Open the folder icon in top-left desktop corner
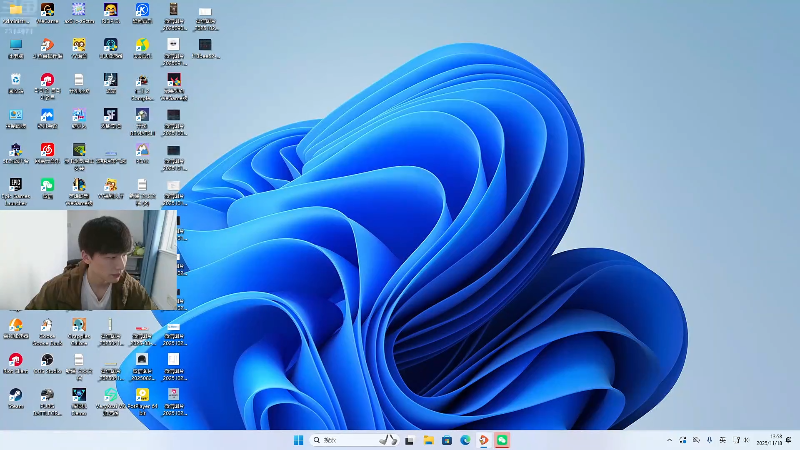Image resolution: width=800 pixels, height=450 pixels. click(15, 10)
